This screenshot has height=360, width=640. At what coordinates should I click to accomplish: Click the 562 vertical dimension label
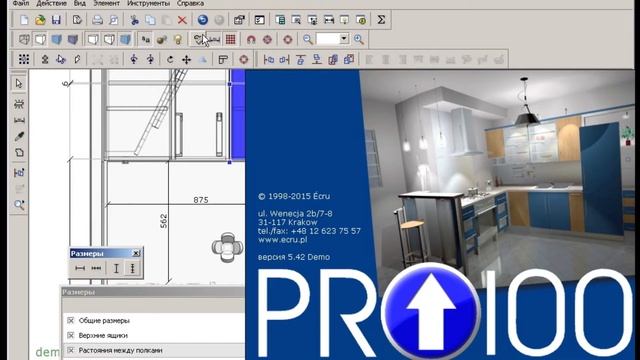[164, 221]
